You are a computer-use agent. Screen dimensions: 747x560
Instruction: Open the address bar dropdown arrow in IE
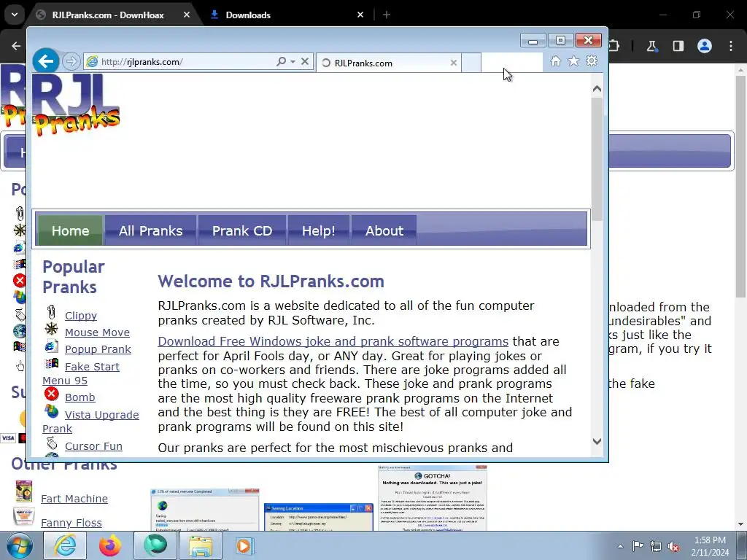(x=293, y=61)
